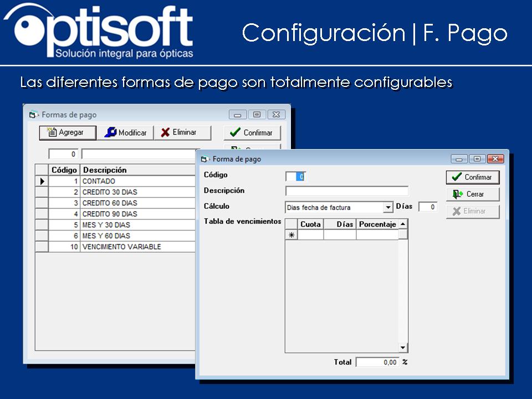Select the Agregar new-record icon
Image resolution: width=532 pixels, height=399 pixels.
pos(53,132)
